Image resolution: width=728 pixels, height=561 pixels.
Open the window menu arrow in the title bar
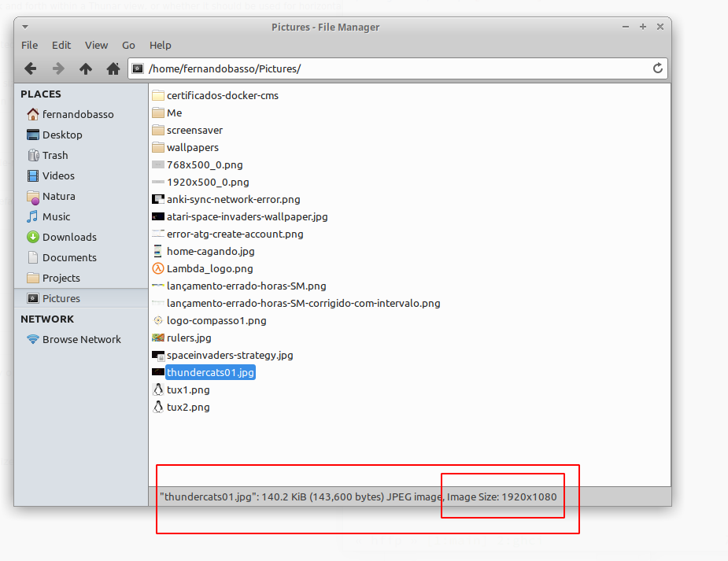click(25, 27)
